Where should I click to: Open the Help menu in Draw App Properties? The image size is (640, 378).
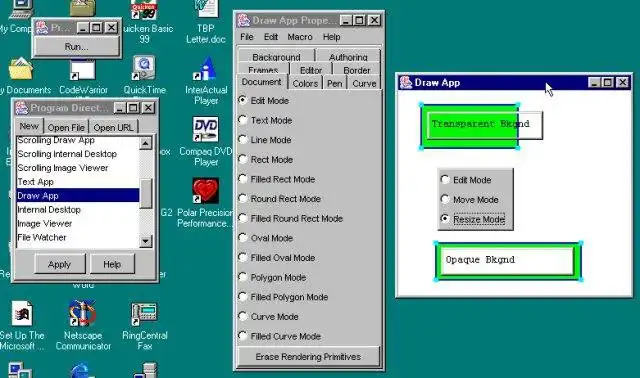[331, 37]
